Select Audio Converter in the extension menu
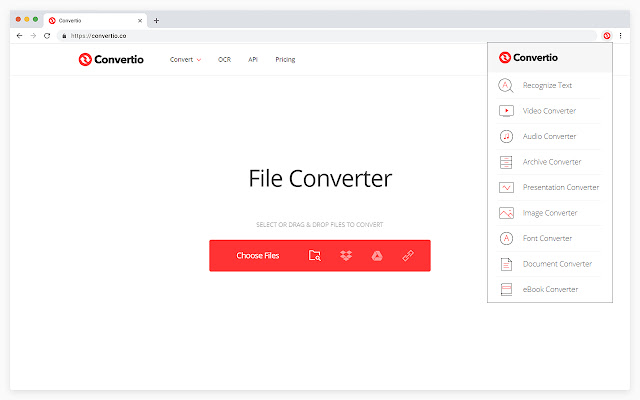The width and height of the screenshot is (640, 400). coord(549,136)
